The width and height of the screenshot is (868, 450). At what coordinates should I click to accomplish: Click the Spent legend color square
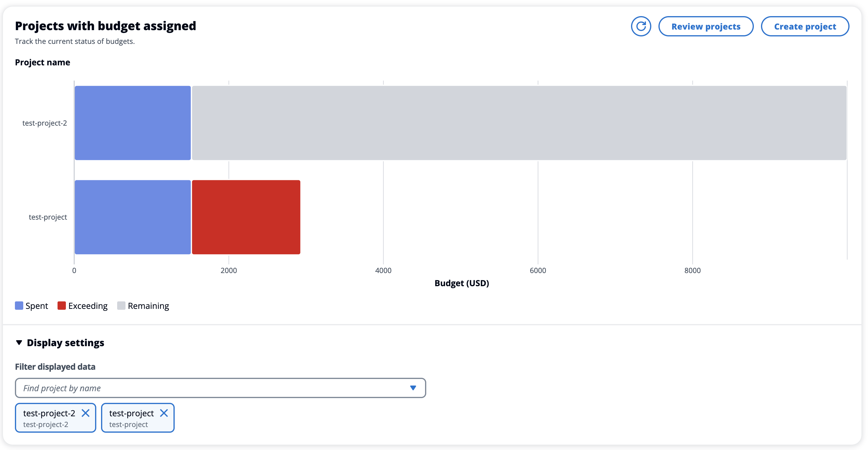[x=19, y=306]
